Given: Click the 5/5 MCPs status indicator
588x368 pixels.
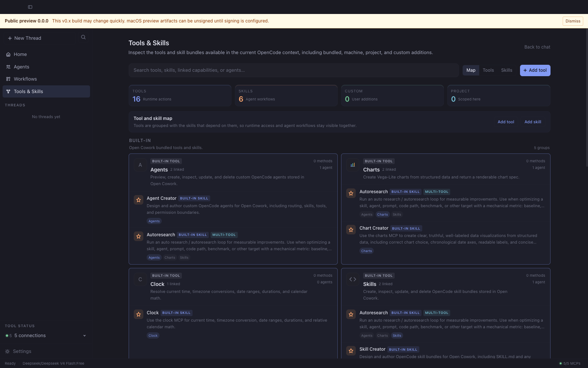Looking at the screenshot, I should point(570,364).
